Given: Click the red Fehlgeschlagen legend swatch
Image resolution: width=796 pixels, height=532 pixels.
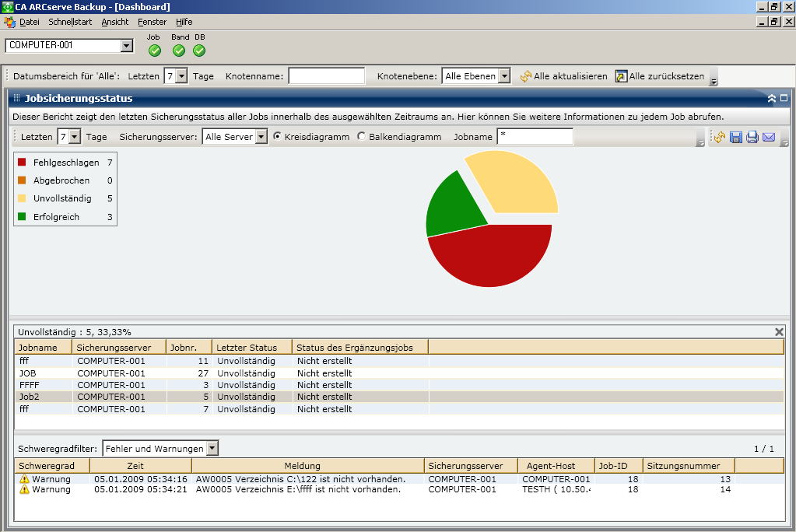Looking at the screenshot, I should pos(22,163).
